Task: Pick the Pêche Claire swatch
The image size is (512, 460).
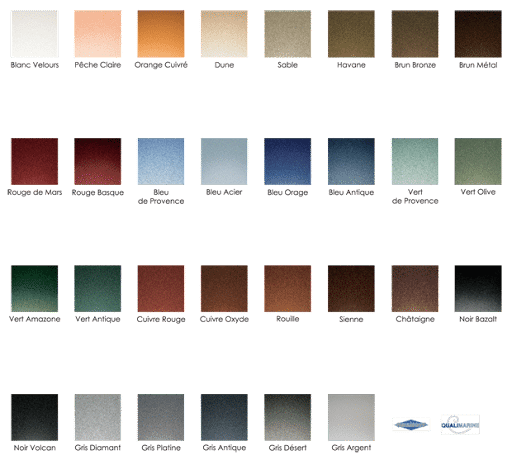Action: click(98, 34)
